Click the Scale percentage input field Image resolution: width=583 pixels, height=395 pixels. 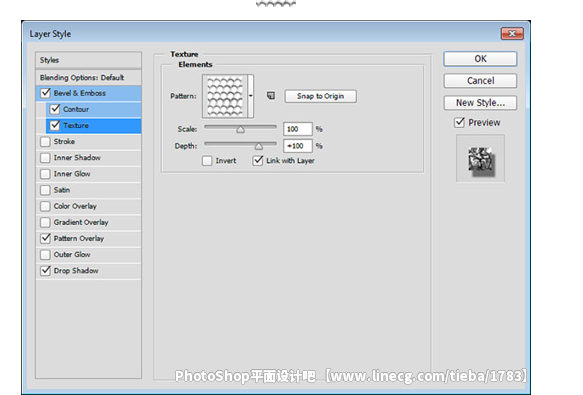297,129
